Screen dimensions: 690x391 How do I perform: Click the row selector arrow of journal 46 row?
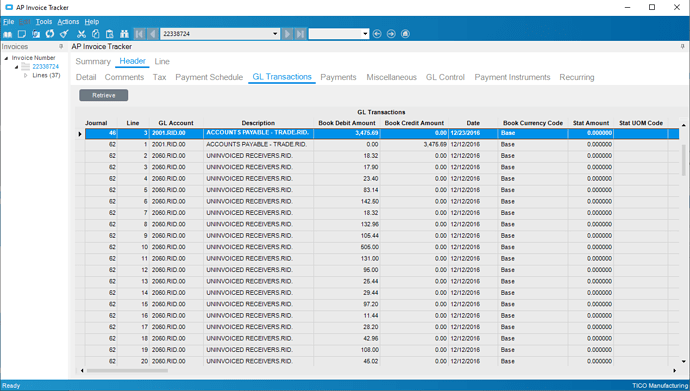(80, 134)
